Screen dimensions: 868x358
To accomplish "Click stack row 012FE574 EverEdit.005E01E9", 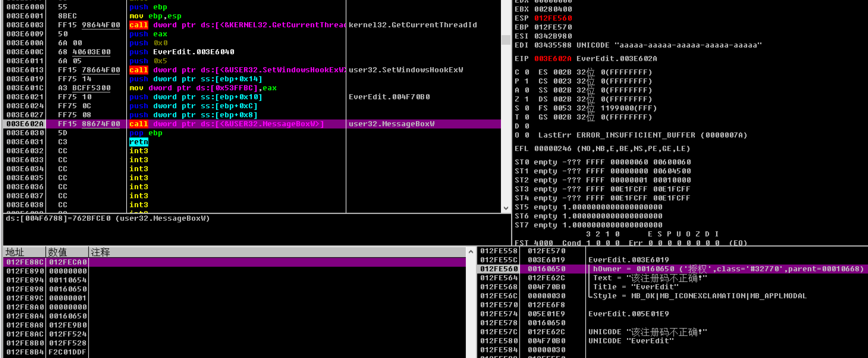I will point(672,314).
